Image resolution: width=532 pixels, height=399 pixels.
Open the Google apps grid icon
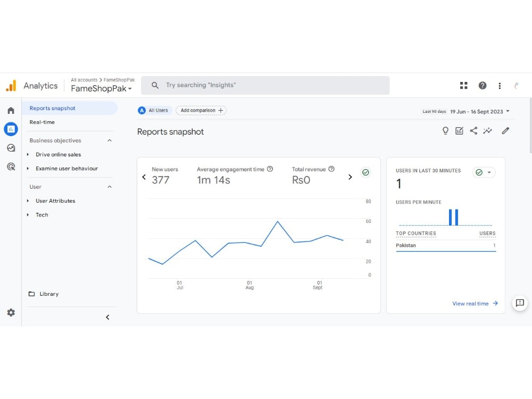[463, 86]
